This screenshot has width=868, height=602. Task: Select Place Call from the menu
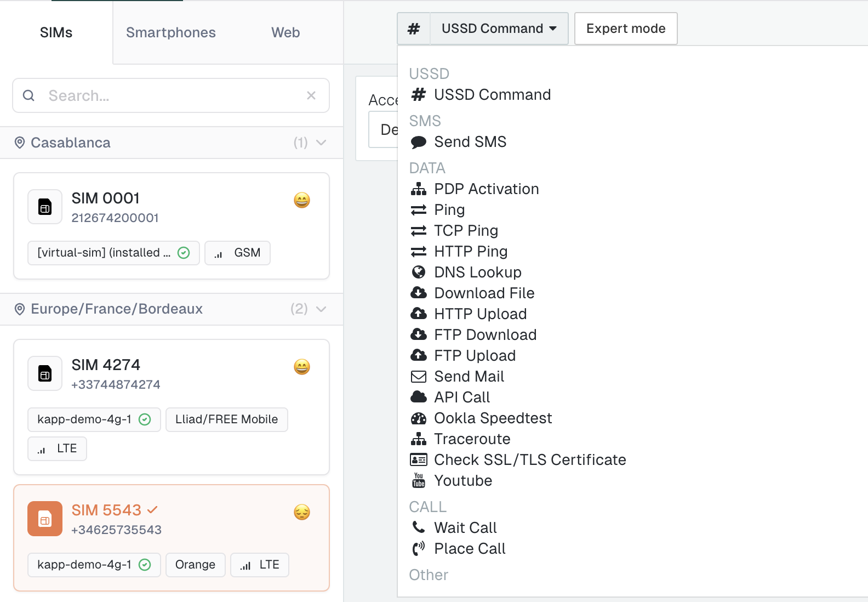click(x=469, y=549)
